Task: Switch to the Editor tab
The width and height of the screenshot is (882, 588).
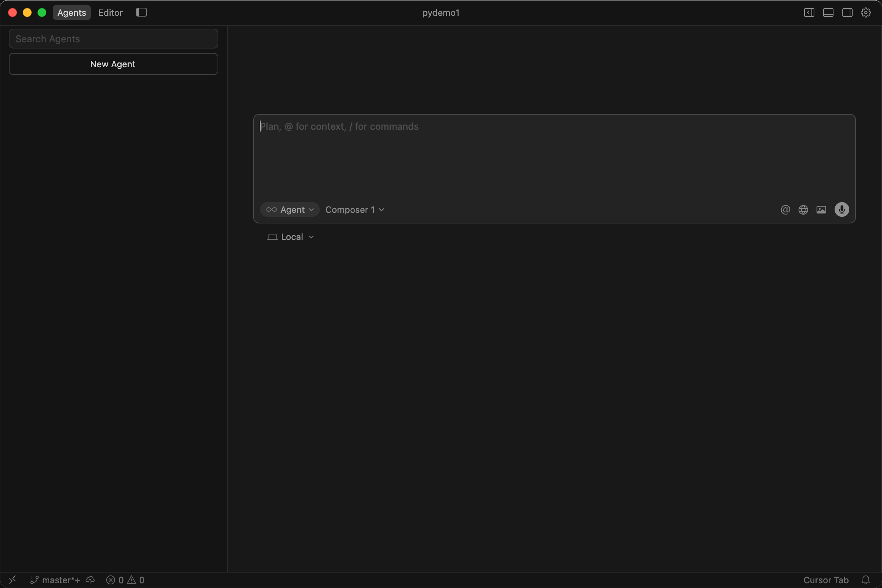Action: click(x=110, y=12)
